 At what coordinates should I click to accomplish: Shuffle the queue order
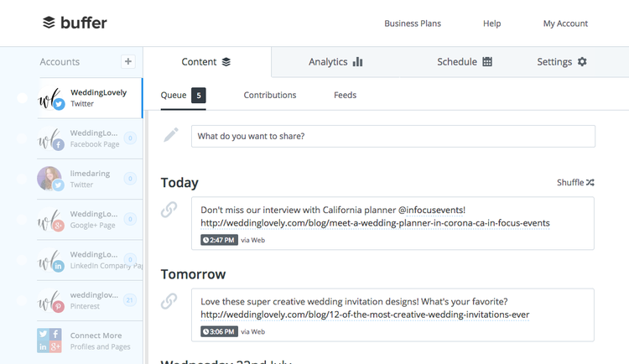click(x=575, y=183)
